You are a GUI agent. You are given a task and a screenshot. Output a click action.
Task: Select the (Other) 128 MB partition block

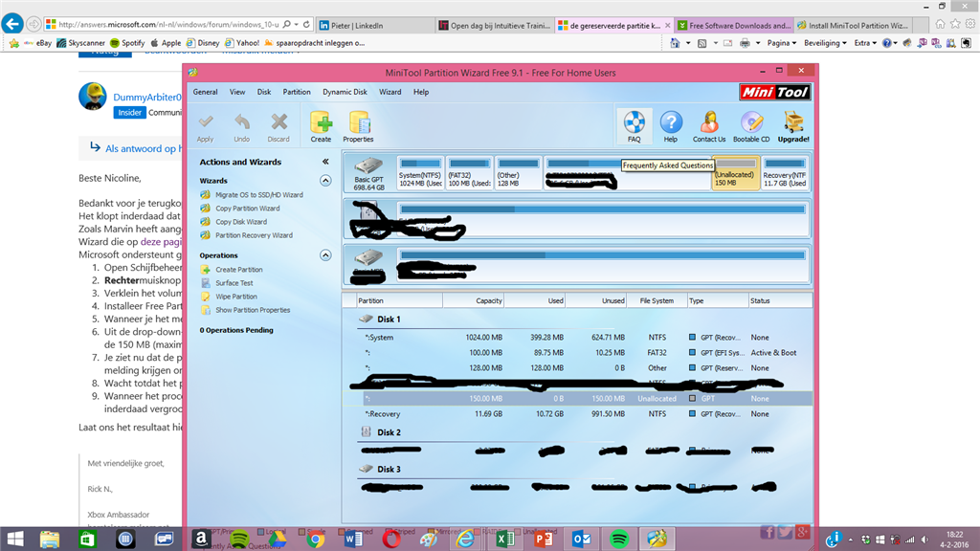tap(518, 173)
